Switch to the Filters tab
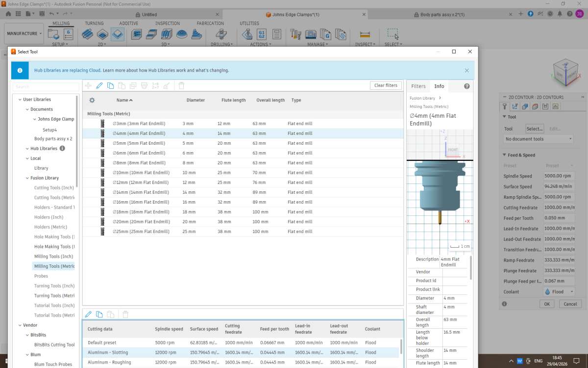This screenshot has width=588, height=368. [418, 86]
